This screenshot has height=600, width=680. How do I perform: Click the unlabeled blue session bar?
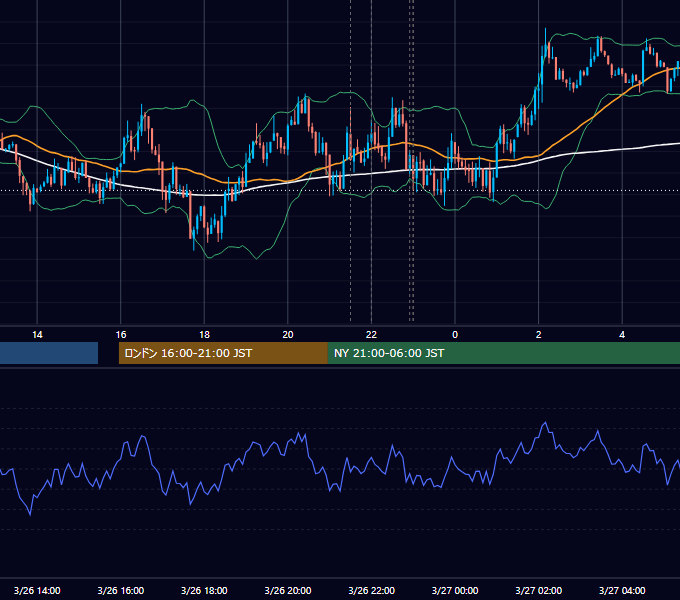tap(49, 353)
